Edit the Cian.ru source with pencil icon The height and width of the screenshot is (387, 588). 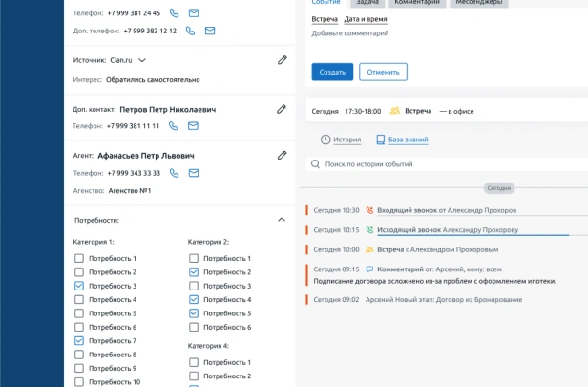[x=282, y=60]
